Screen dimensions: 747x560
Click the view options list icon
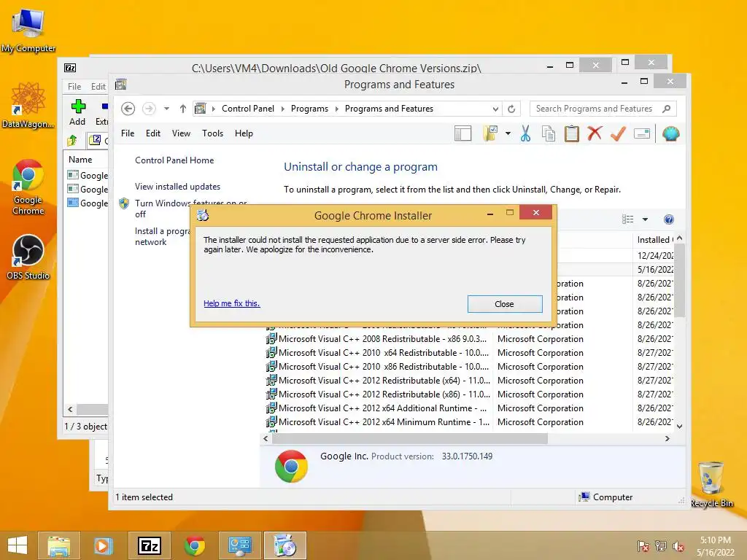(x=628, y=219)
